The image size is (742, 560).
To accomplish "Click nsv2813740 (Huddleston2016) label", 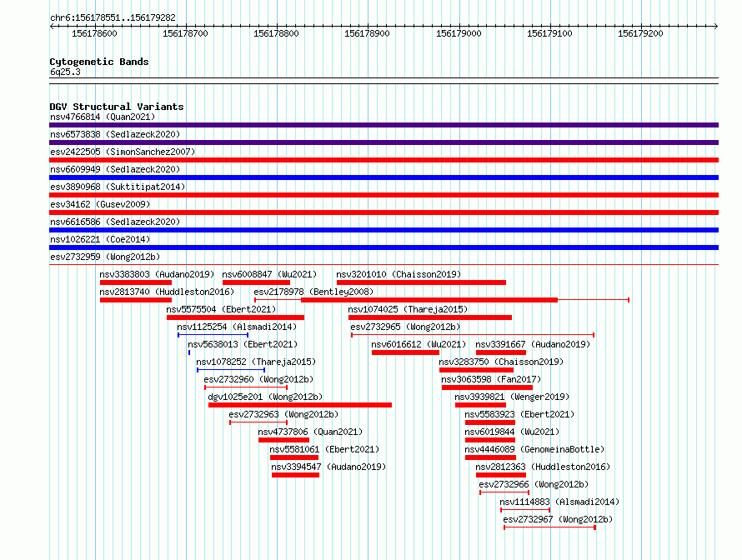I will tap(167, 292).
